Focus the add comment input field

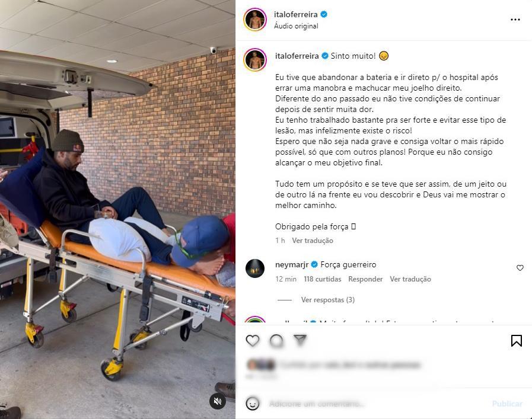[377, 404]
